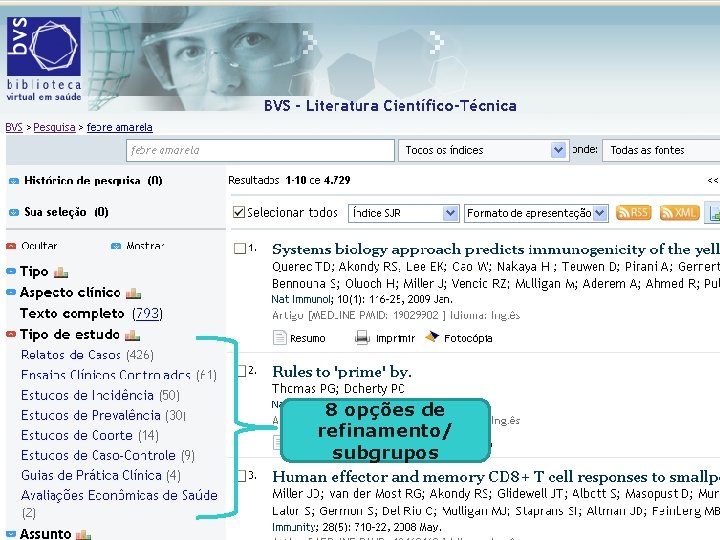This screenshot has height=540, width=720.
Task: Expand the Assunto filter group
Action: pyautogui.click(x=11, y=534)
